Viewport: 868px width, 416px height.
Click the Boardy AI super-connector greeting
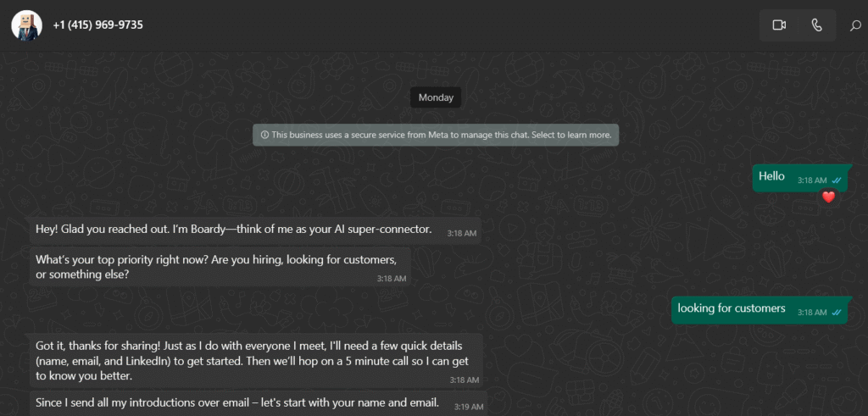[233, 230]
